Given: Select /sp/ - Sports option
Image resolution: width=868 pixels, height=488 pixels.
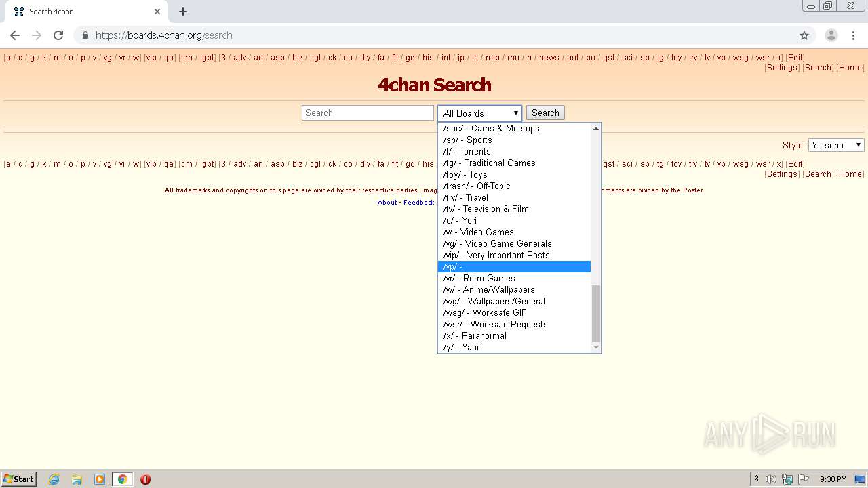Looking at the screenshot, I should [x=514, y=140].
